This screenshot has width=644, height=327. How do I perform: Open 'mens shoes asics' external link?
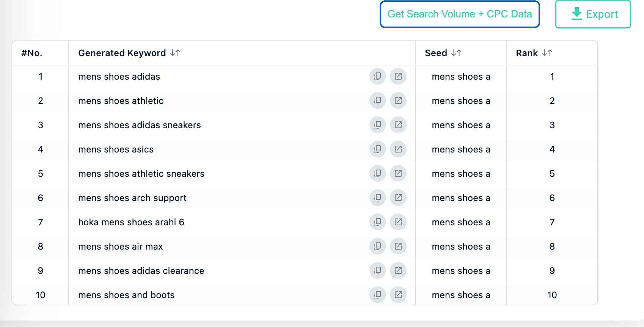(x=398, y=149)
